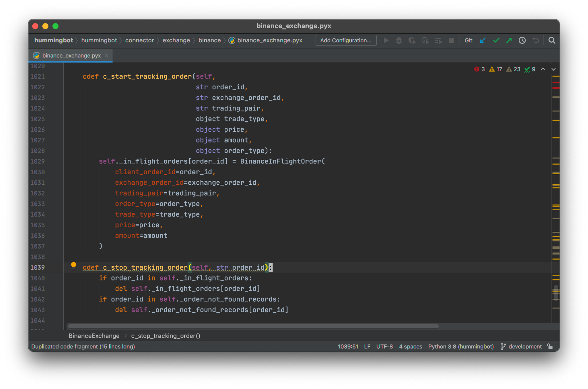Viewport: 588px width, 389px height.
Task: Click the Add Configuration... button
Action: tap(346, 40)
